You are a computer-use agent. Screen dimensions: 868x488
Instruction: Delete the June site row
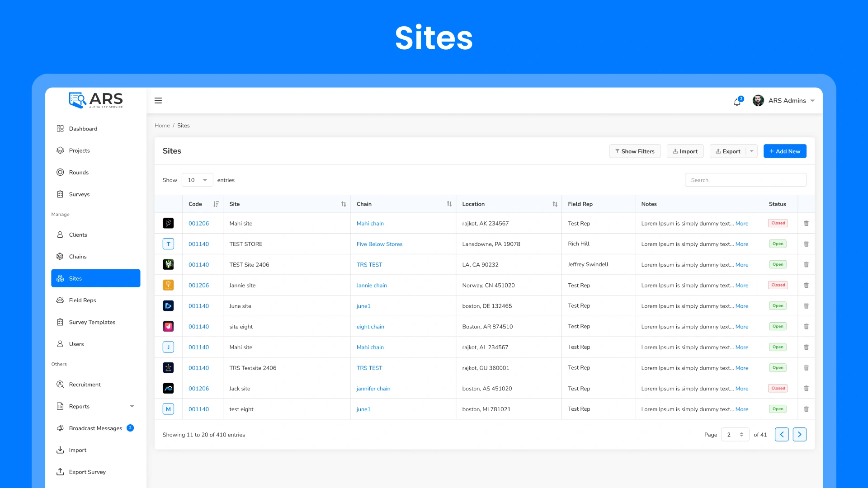click(806, 306)
